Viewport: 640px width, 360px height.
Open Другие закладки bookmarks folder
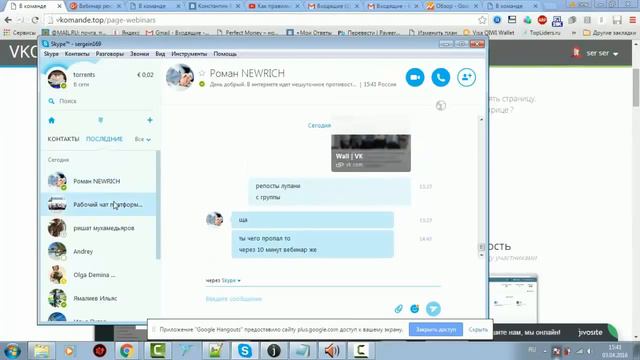[609, 33]
